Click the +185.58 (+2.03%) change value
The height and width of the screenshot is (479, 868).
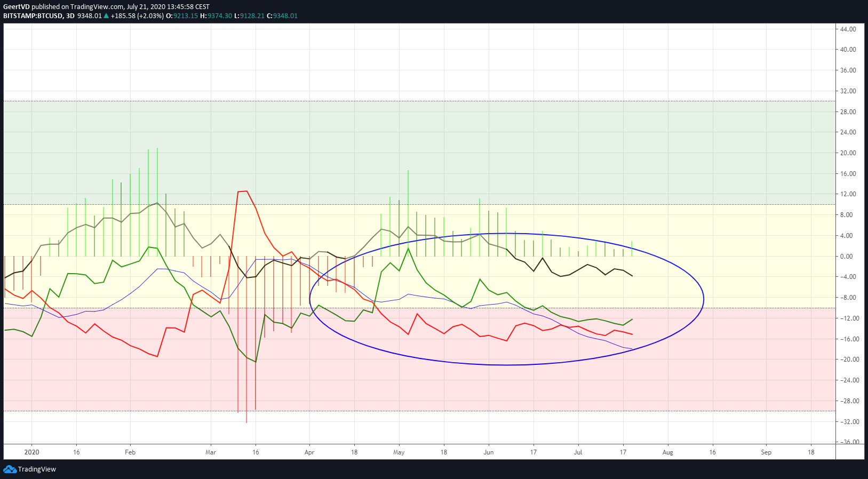point(137,16)
